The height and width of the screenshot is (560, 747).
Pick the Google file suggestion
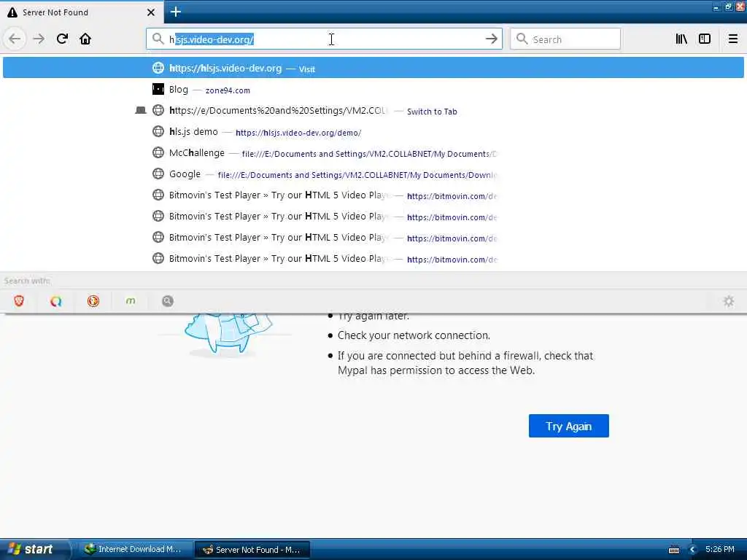click(x=373, y=174)
